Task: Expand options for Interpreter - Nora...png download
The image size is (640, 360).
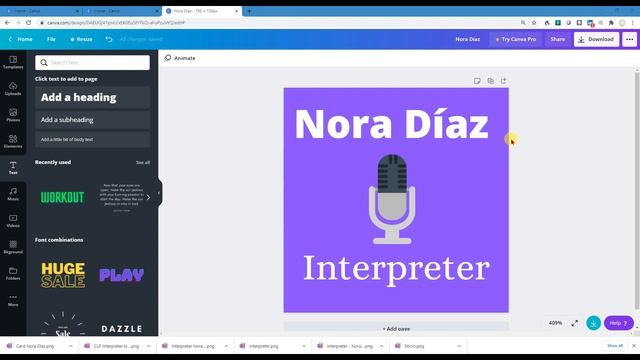Action: (381, 346)
